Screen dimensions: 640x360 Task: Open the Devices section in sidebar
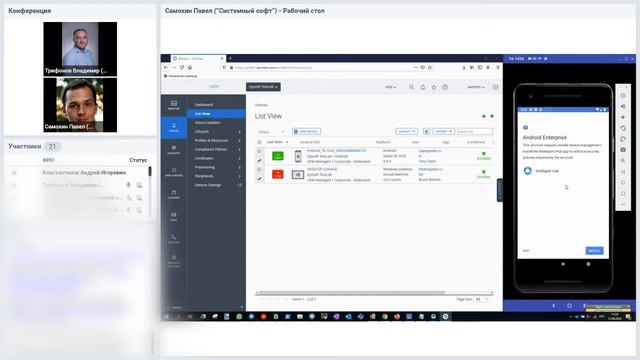[x=173, y=127]
